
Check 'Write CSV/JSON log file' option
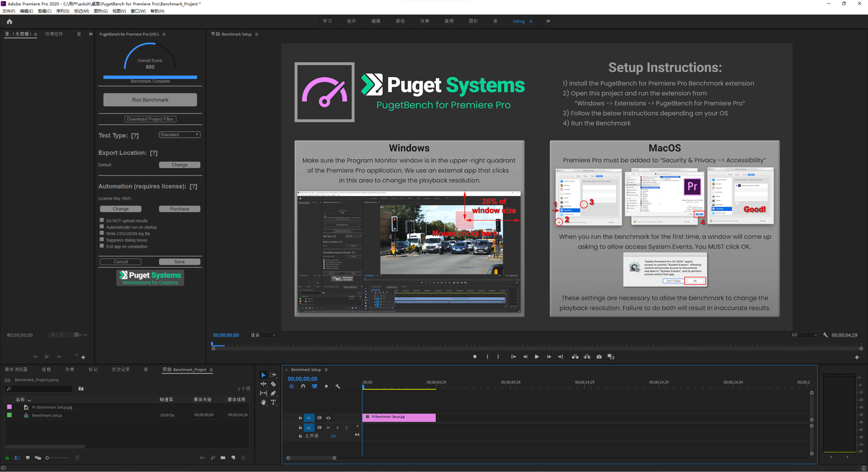pos(102,233)
